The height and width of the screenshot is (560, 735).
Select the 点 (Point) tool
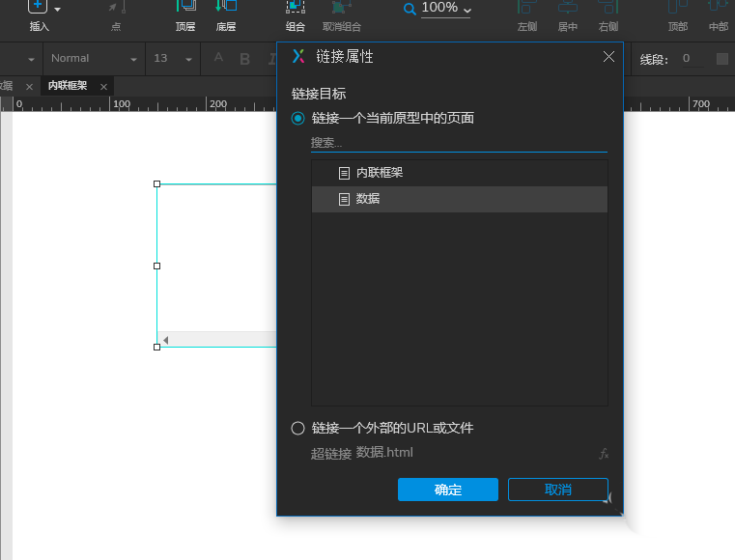coord(116,16)
